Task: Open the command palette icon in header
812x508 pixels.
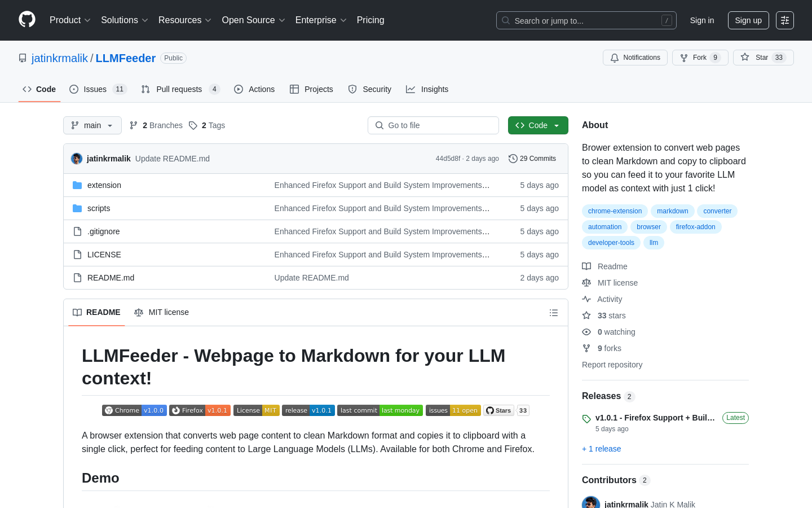Action: pos(785,20)
